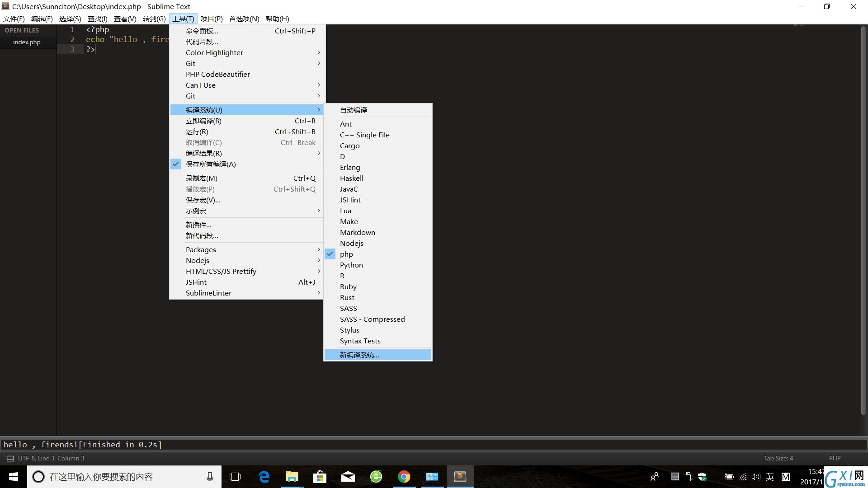This screenshot has width=868, height=488.
Task: Expand Packages submenu
Action: pyautogui.click(x=247, y=249)
